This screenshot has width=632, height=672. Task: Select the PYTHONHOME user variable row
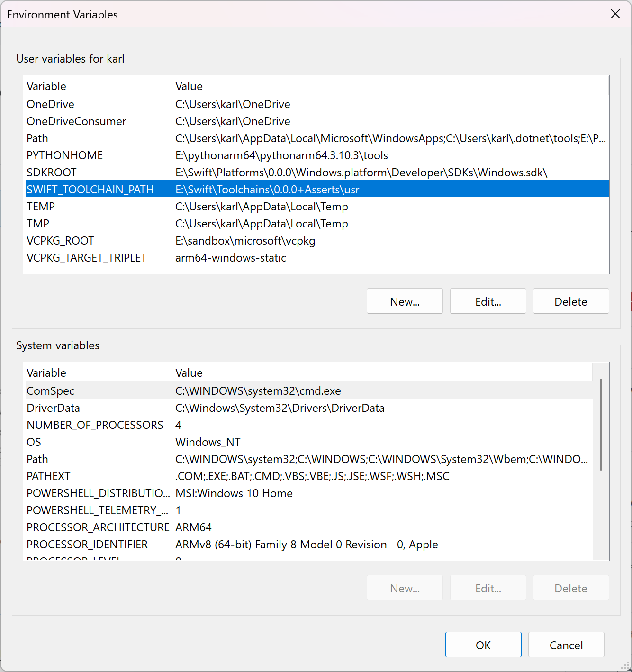65,155
